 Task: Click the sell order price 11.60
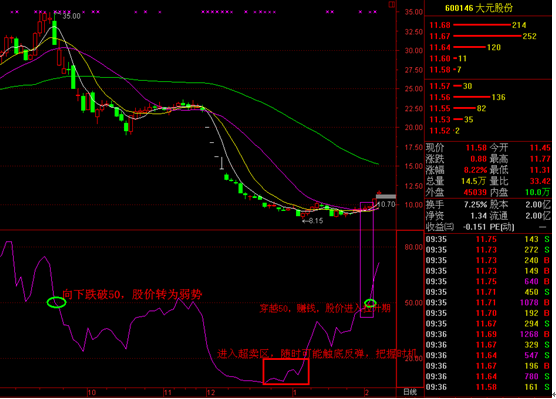point(440,59)
